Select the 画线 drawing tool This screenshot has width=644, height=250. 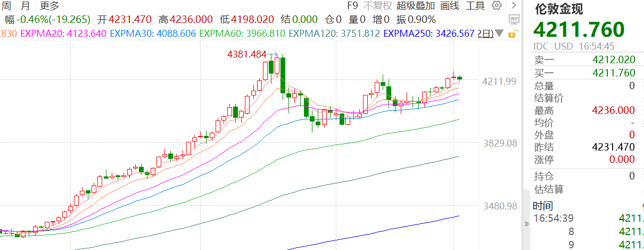coord(450,6)
